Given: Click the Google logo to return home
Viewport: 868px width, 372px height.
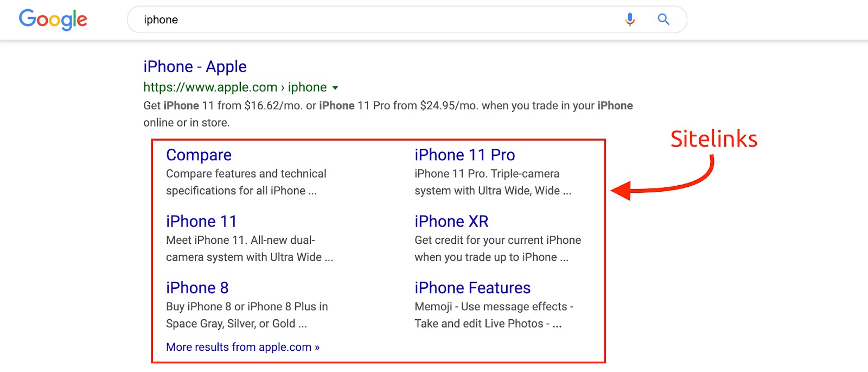Looking at the screenshot, I should 52,20.
